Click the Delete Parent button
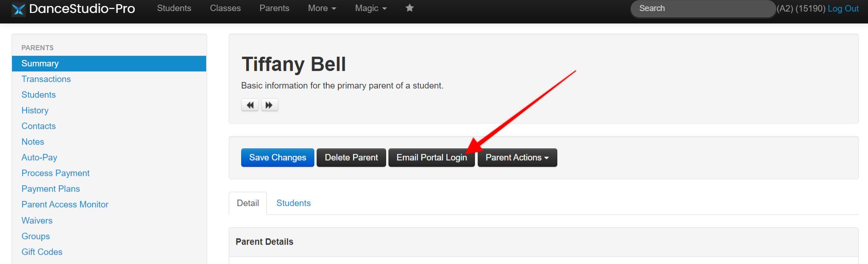This screenshot has width=868, height=264. click(x=351, y=158)
